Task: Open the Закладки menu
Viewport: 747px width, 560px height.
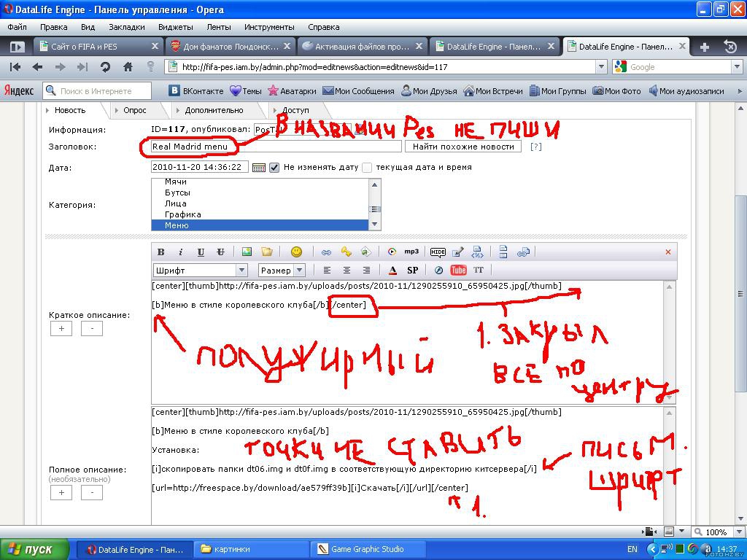Action: pyautogui.click(x=127, y=27)
